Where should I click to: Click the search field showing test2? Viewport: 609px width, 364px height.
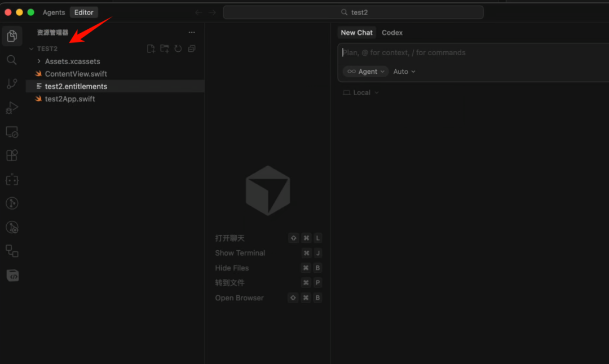pyautogui.click(x=353, y=12)
